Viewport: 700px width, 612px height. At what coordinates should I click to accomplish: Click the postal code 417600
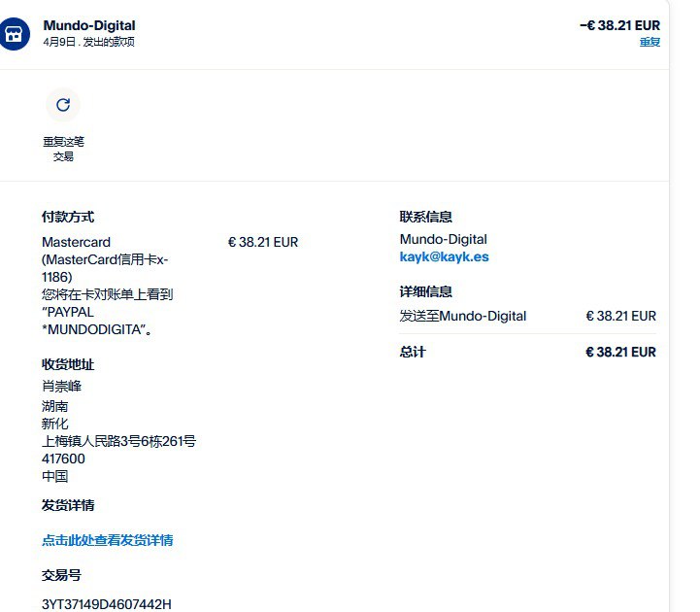point(63,459)
